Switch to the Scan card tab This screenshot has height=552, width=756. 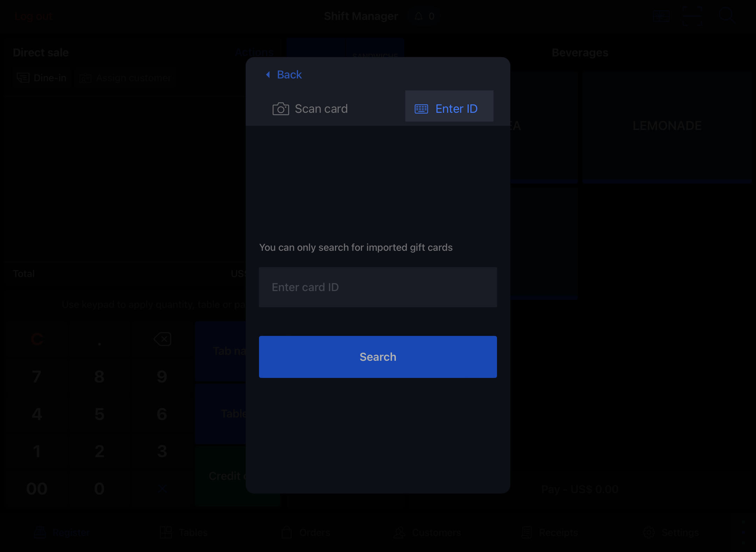pyautogui.click(x=310, y=109)
